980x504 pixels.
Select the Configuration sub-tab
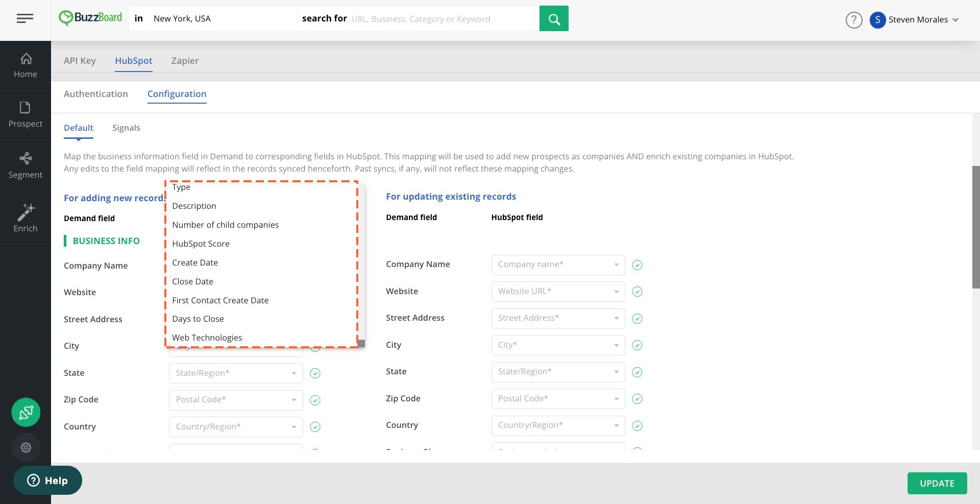[177, 94]
